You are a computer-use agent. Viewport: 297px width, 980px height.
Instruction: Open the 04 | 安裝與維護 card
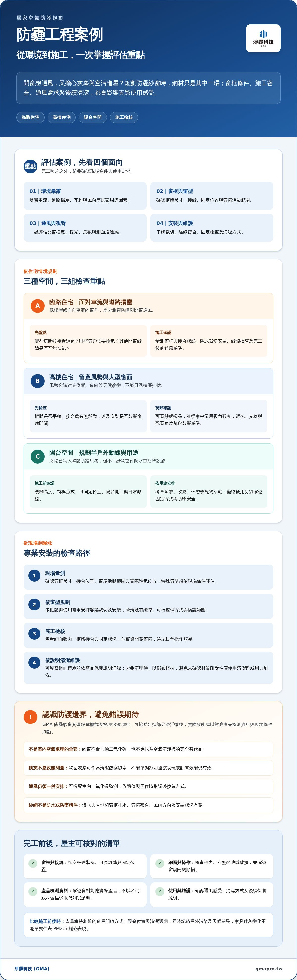tap(212, 228)
